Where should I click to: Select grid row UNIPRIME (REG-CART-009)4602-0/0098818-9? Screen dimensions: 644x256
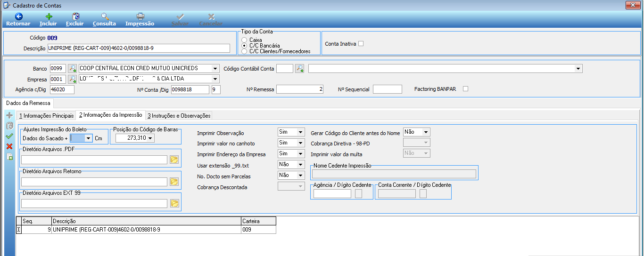click(146, 230)
